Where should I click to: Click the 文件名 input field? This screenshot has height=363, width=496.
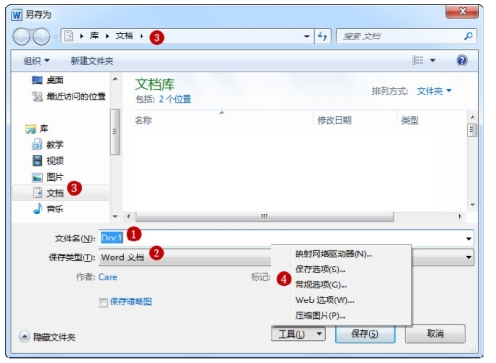tap(286, 238)
